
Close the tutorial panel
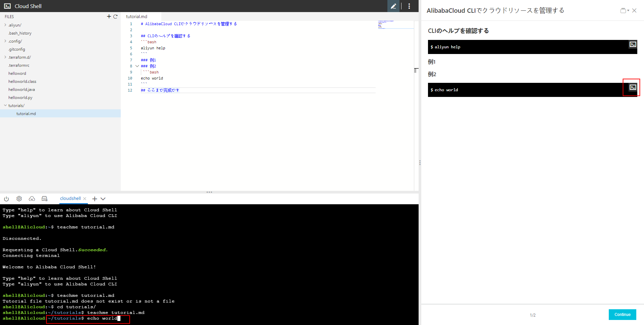pos(634,10)
